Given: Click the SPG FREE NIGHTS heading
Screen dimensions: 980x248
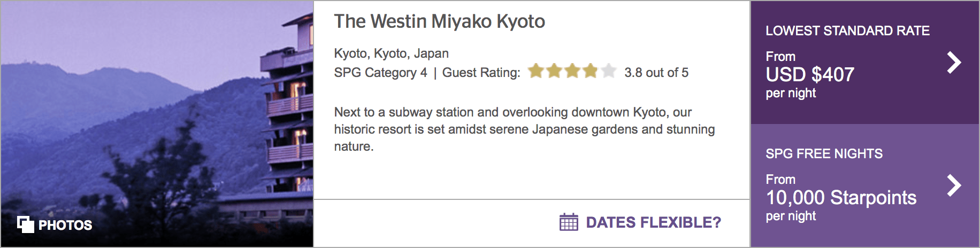Looking at the screenshot, I should click(x=824, y=154).
